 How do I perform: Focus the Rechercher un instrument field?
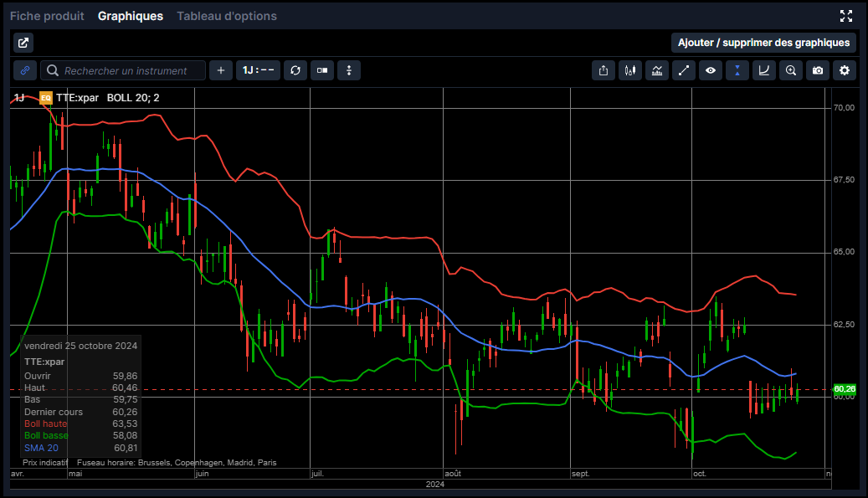coord(123,70)
